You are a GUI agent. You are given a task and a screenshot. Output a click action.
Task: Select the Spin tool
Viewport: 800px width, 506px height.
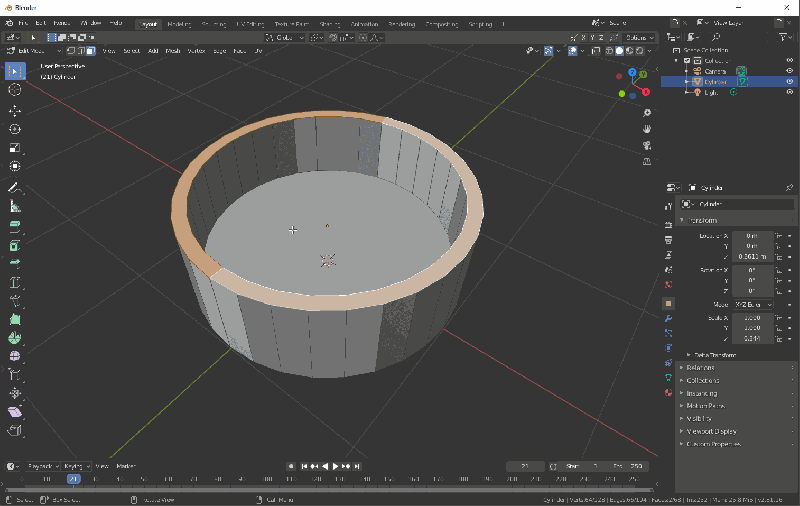pyautogui.click(x=15, y=338)
